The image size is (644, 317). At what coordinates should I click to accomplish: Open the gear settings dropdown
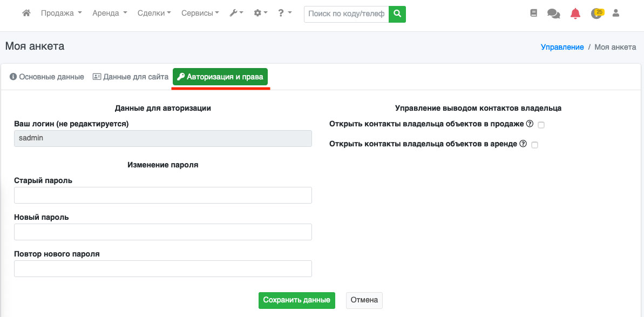point(261,14)
